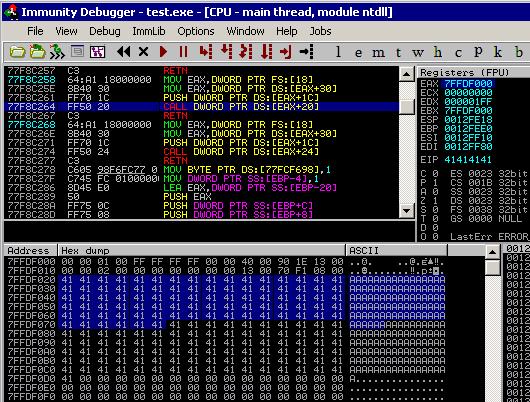Click the disassembly scroll down arrow
The image size is (530, 402).
coord(407,211)
